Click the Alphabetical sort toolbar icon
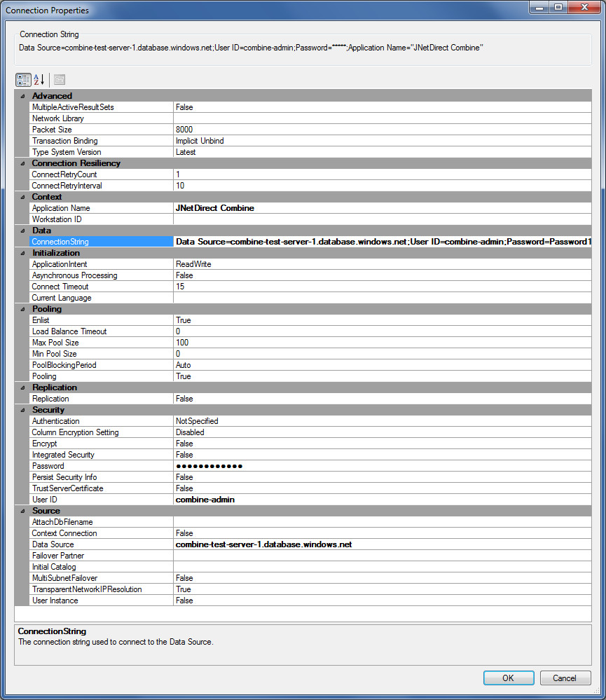Image resolution: width=606 pixels, height=700 pixels. 39,79
